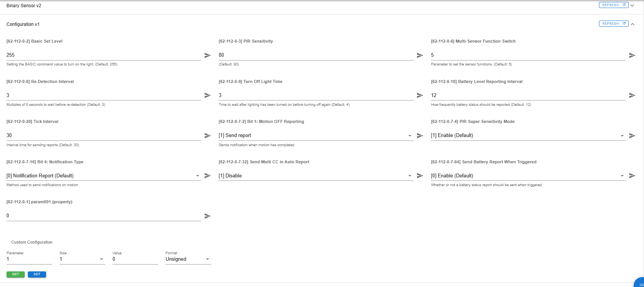Send the Turn Off Light Time value
The height and width of the screenshot is (287, 644).
pyautogui.click(x=420, y=95)
